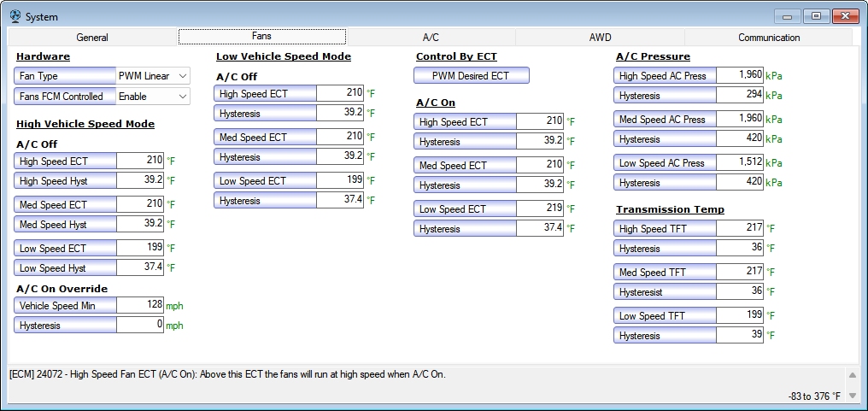The width and height of the screenshot is (868, 411).
Task: Click A/C On High Speed ECT value
Action: click(x=540, y=121)
